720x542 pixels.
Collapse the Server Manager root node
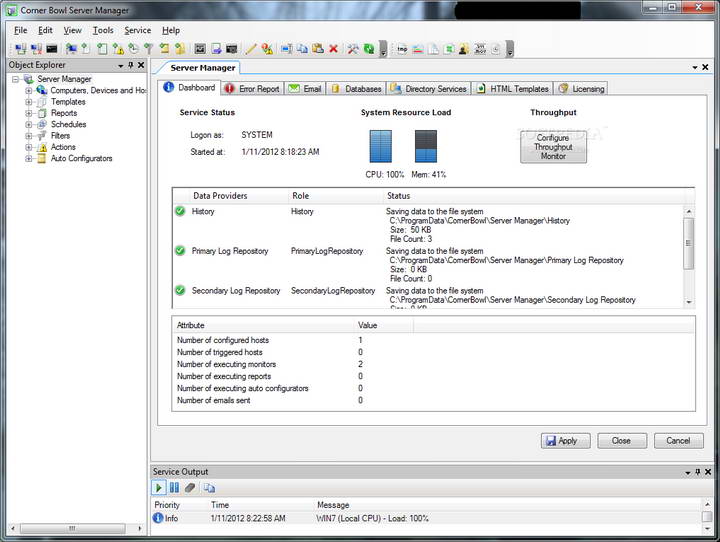pyautogui.click(x=16, y=79)
